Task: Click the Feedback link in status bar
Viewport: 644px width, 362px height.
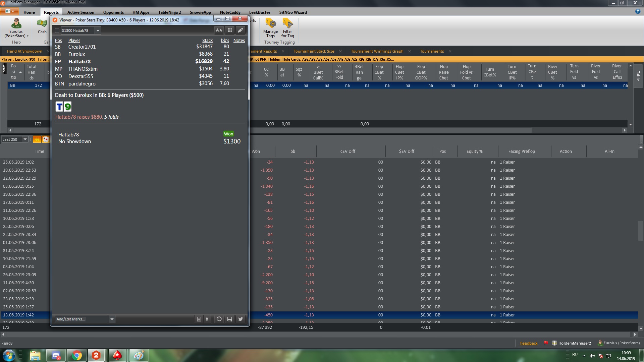Action: (x=529, y=343)
